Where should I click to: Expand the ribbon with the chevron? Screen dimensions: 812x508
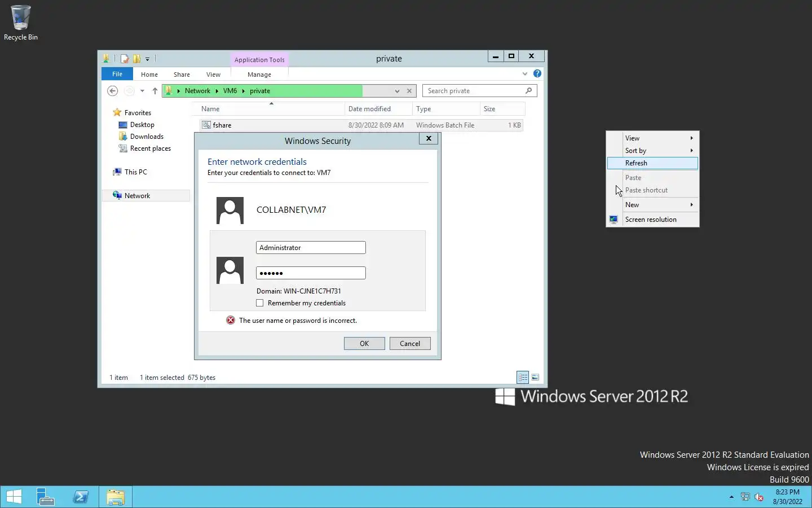tap(525, 74)
